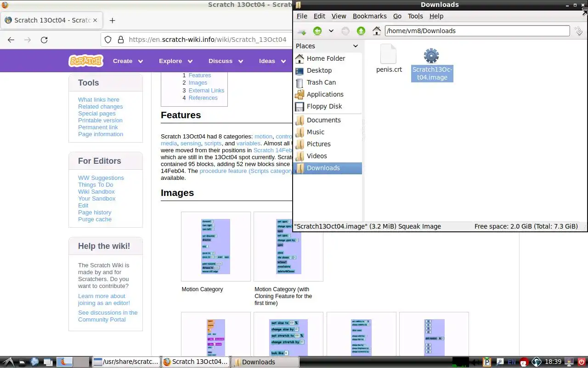Click the red power icon in system tray
The height and width of the screenshot is (368, 588).
581,362
